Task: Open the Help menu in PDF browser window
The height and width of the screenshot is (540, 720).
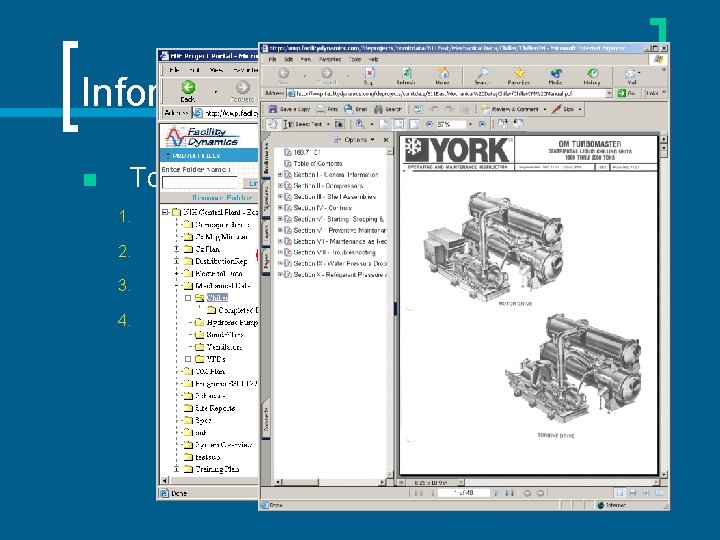Action: tap(373, 59)
